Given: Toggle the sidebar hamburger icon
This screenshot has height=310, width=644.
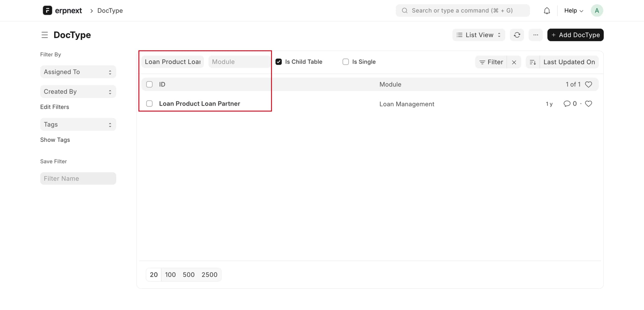Looking at the screenshot, I should pos(45,35).
